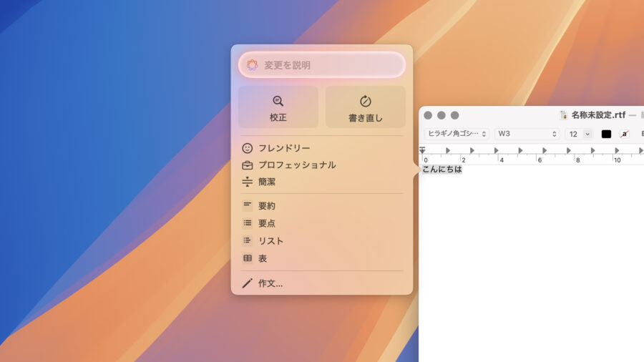
Task: Click the left indent marker on the ruler
Action: [x=422, y=150]
